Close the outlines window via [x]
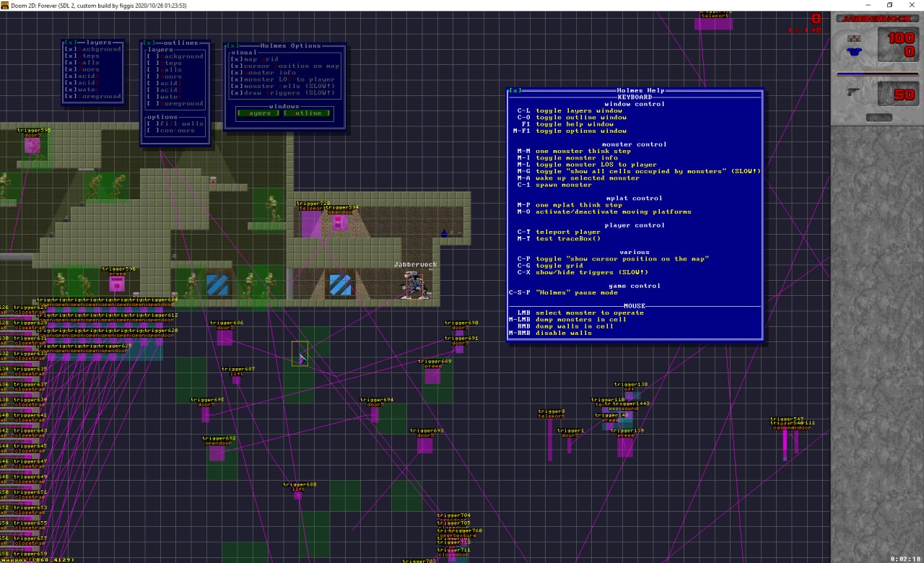924x563 pixels. pyautogui.click(x=149, y=43)
